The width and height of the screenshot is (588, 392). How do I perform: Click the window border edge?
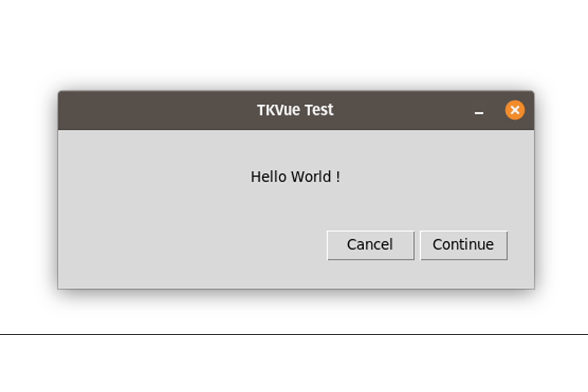click(x=58, y=196)
